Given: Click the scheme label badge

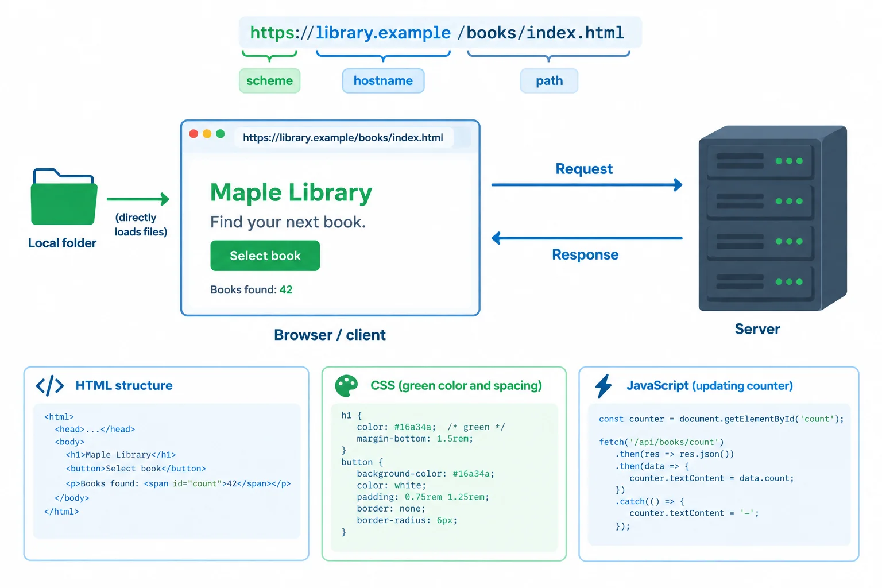Looking at the screenshot, I should click(269, 81).
